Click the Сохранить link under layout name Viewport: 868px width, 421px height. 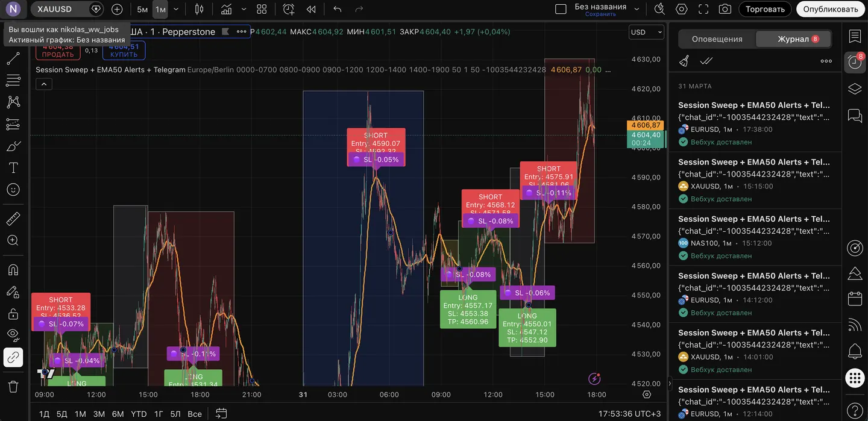tap(600, 14)
